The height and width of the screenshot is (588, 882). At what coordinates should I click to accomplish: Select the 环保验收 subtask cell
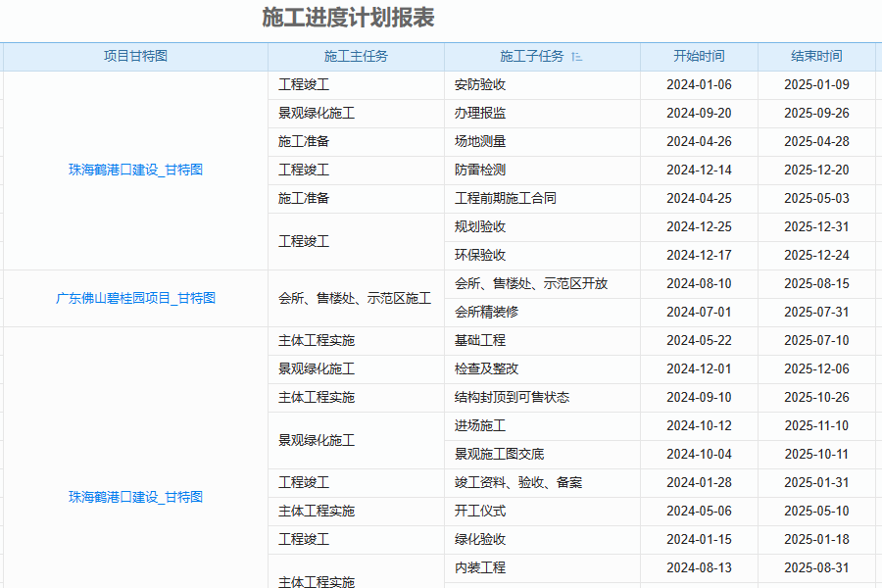click(x=542, y=256)
